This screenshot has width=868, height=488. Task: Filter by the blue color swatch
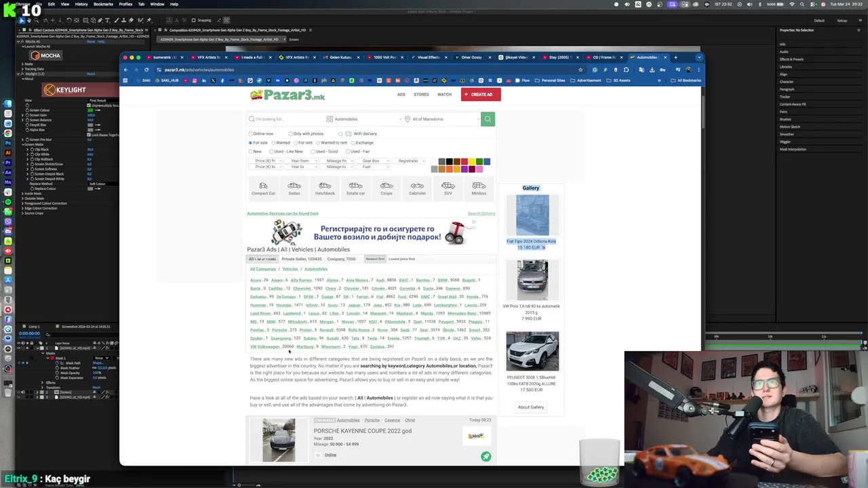coord(487,161)
